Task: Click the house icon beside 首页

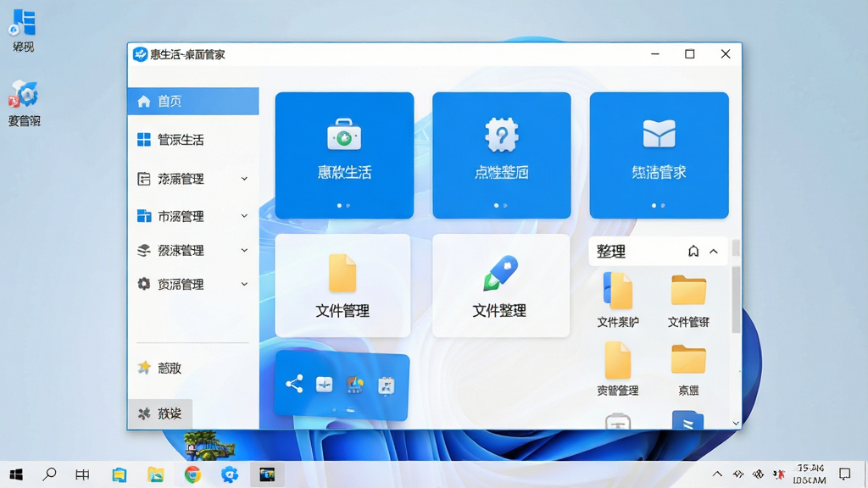Action: (144, 102)
